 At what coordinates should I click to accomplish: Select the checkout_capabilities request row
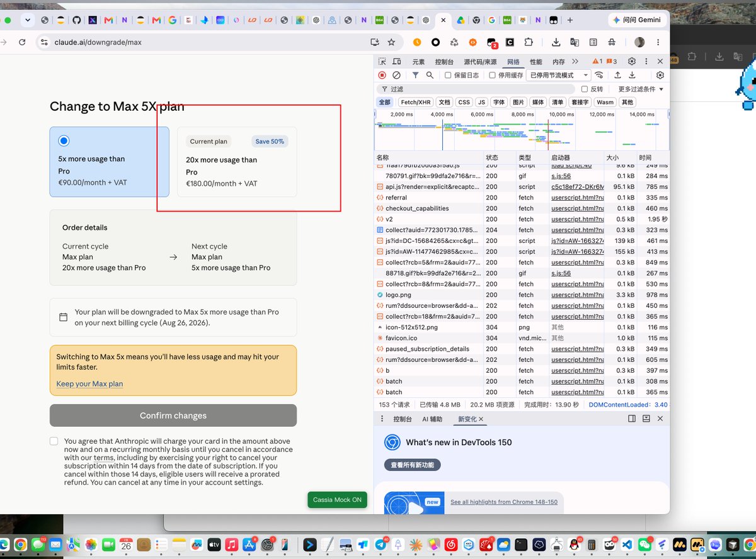click(522, 208)
